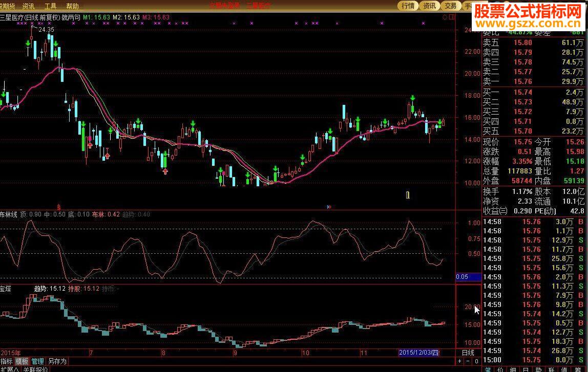The height and width of the screenshot is (372, 588).
Task: Toggle the 管理 button in bottom bar
Action: pyautogui.click(x=37, y=361)
